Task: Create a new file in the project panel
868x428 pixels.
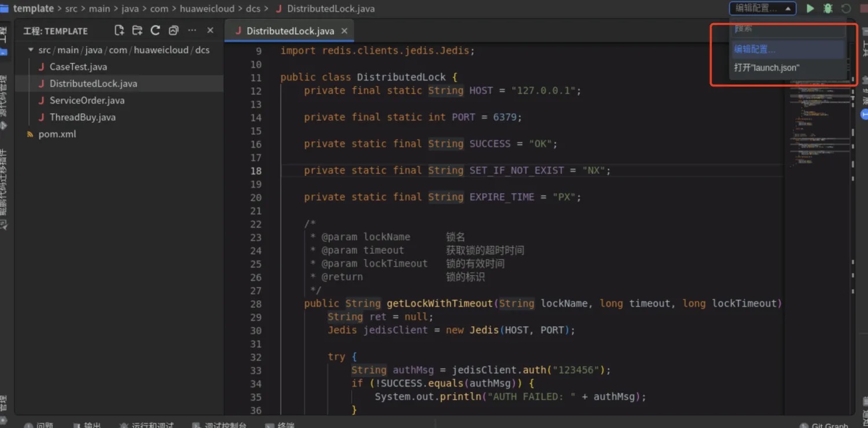Action: coord(119,31)
